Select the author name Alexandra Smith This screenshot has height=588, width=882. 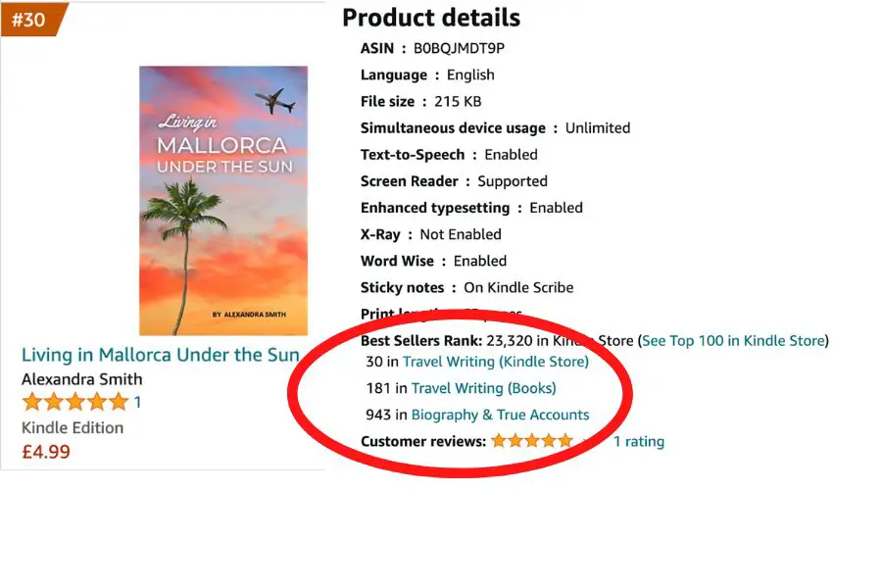[81, 379]
